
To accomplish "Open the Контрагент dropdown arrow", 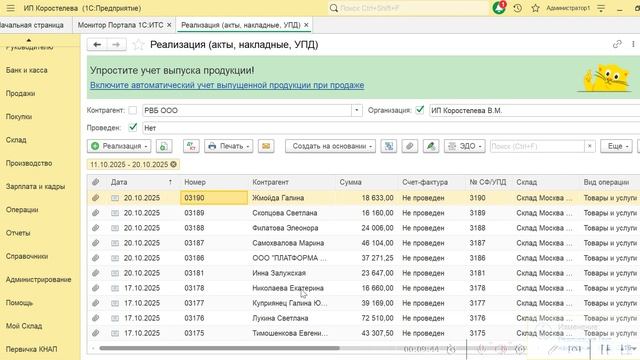I will point(357,110).
